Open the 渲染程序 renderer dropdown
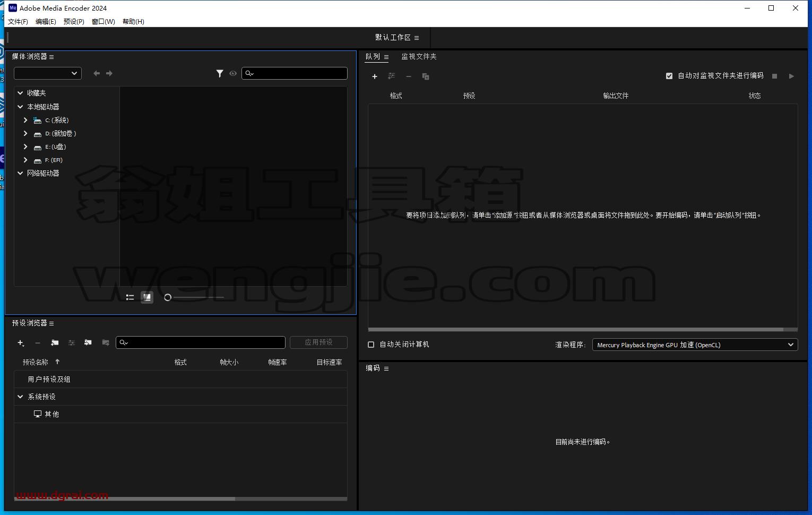Screen dimensions: 812x515 pos(695,345)
